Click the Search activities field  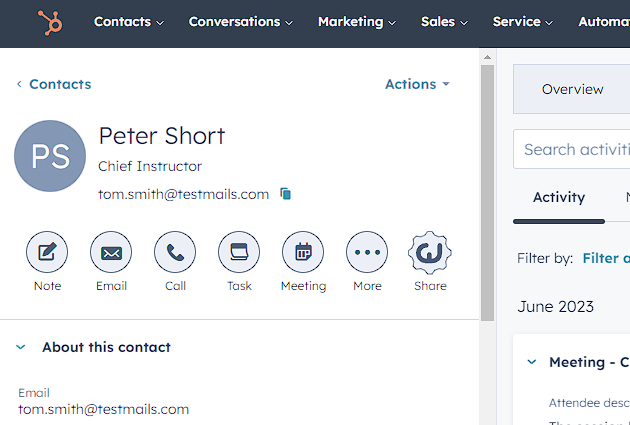coord(576,149)
